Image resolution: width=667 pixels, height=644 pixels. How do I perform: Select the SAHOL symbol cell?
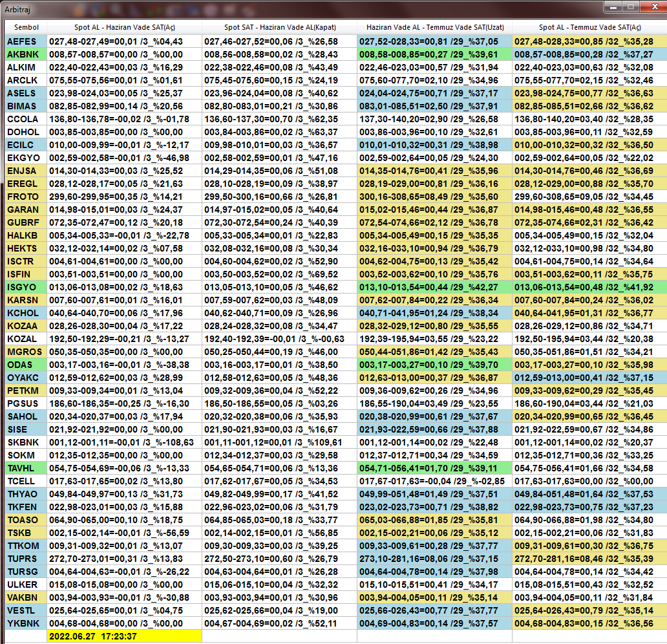(x=25, y=416)
